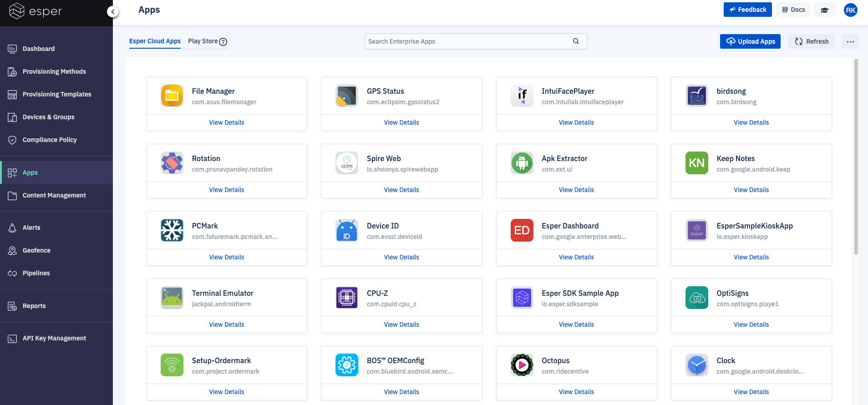
Task: Click the GPS Status app icon
Action: coord(347,96)
